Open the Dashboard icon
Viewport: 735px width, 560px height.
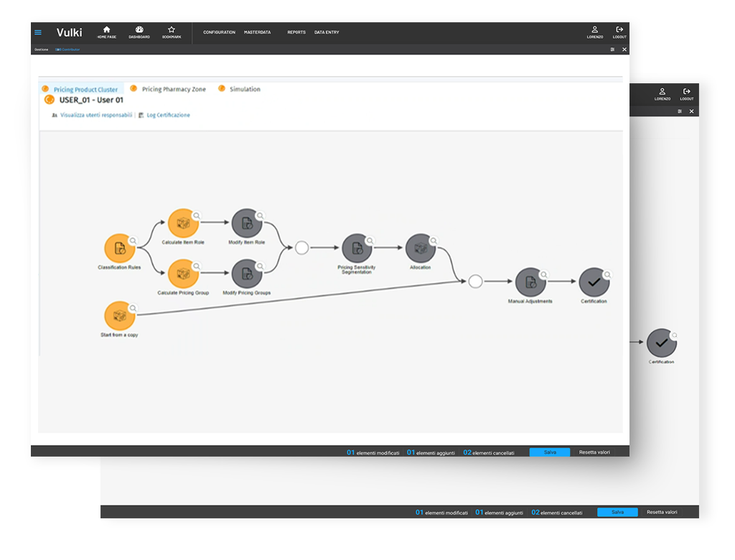click(x=139, y=30)
